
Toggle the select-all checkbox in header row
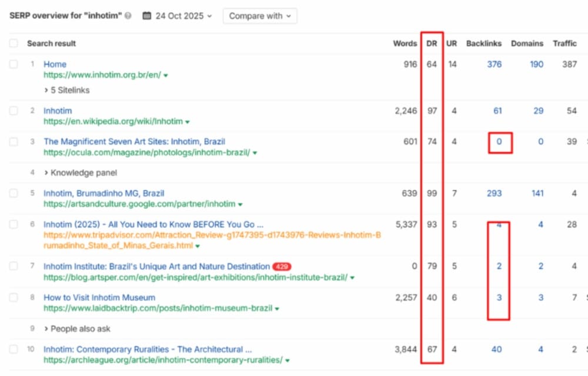[14, 43]
